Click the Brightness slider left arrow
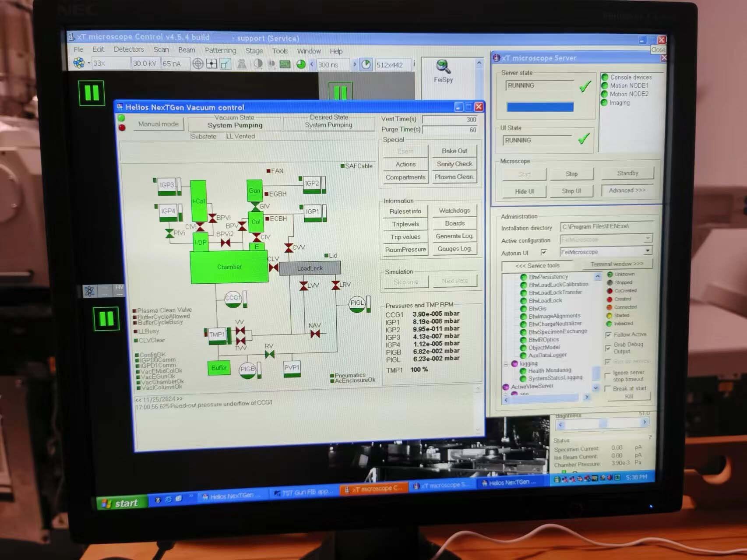Screen dimensions: 747x560 (560, 425)
